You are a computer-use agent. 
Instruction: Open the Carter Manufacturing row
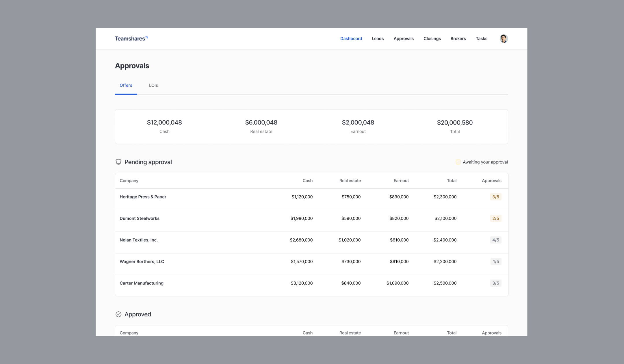coord(142,283)
